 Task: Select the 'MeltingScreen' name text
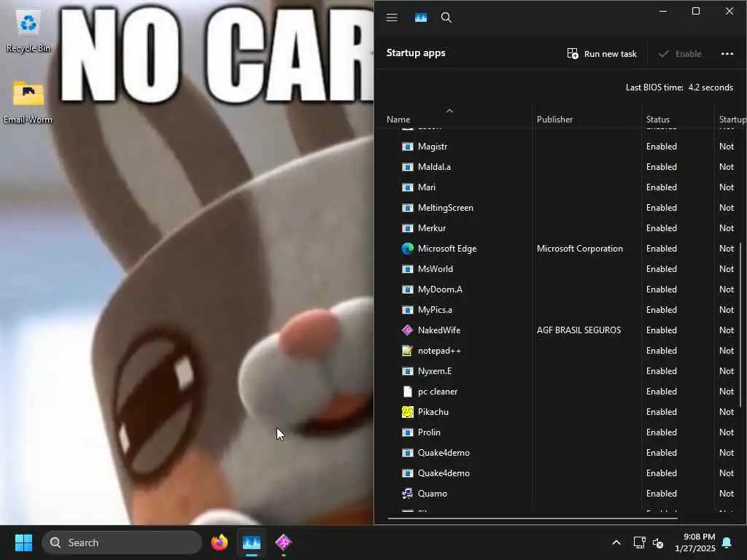click(x=446, y=208)
